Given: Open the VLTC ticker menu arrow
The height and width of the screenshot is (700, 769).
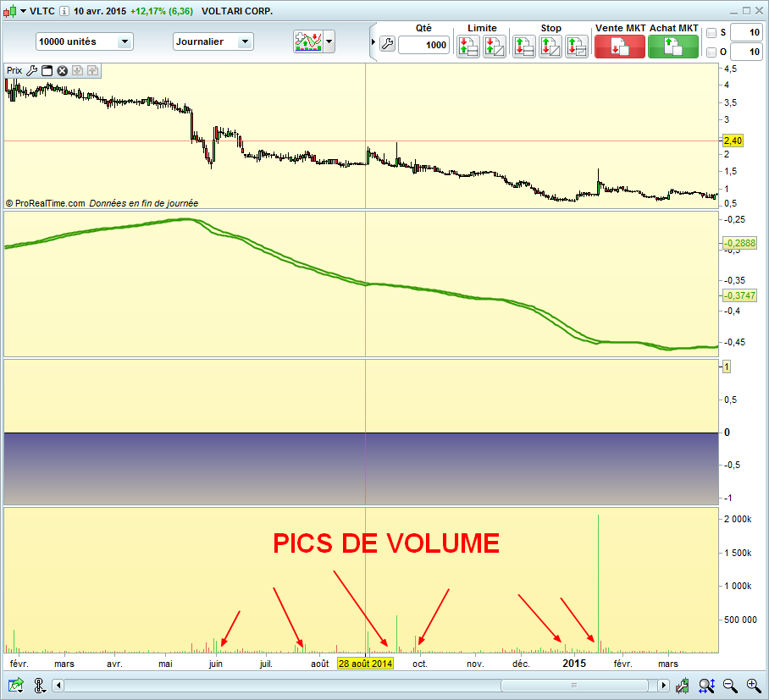Looking at the screenshot, I should tap(23, 12).
